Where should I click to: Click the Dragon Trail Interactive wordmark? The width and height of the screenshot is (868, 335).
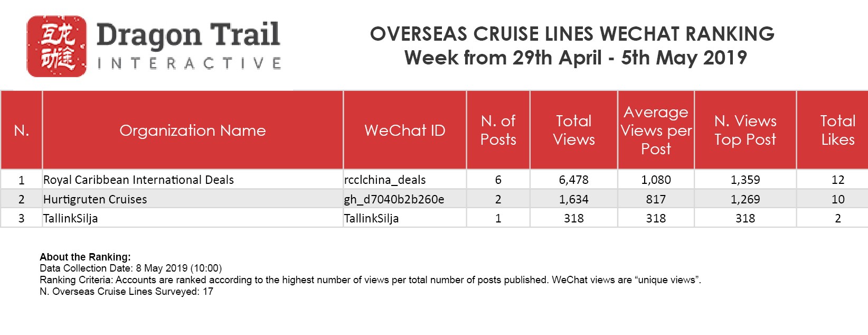pos(188,46)
